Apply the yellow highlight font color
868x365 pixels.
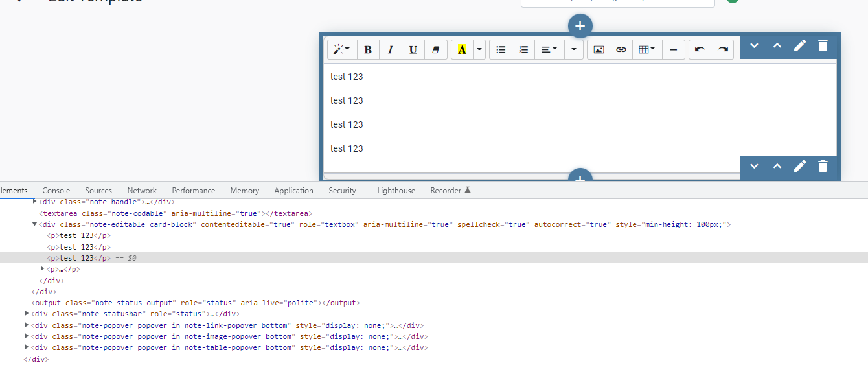point(462,49)
